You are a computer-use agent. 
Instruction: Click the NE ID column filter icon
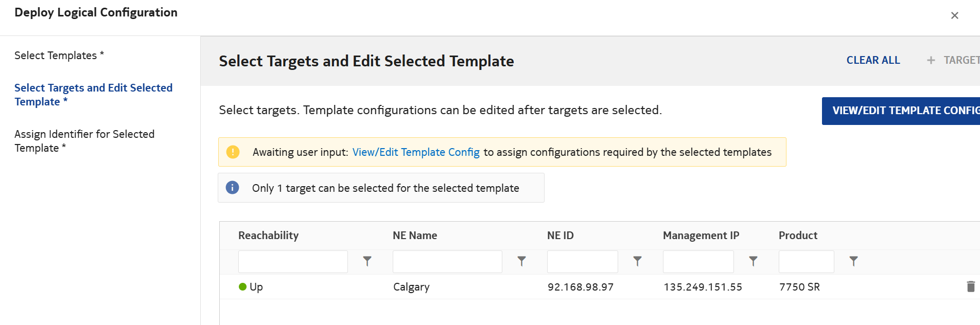(637, 261)
